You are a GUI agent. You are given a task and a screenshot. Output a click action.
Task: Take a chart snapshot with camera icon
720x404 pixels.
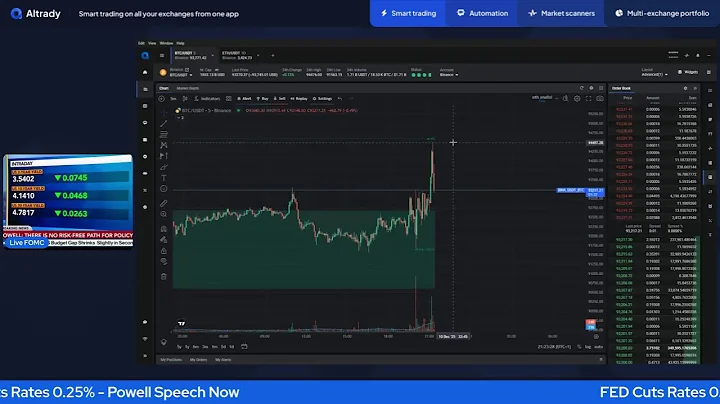pos(600,99)
